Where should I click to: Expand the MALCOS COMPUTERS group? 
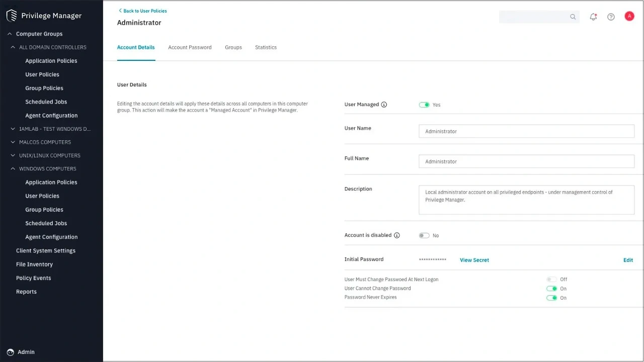point(13,142)
